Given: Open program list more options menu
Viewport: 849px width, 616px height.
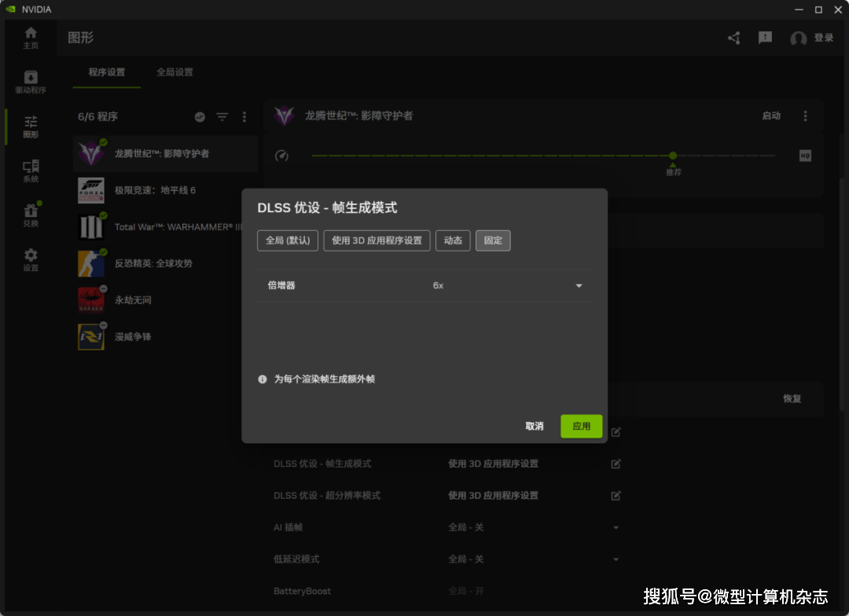Looking at the screenshot, I should 244,117.
